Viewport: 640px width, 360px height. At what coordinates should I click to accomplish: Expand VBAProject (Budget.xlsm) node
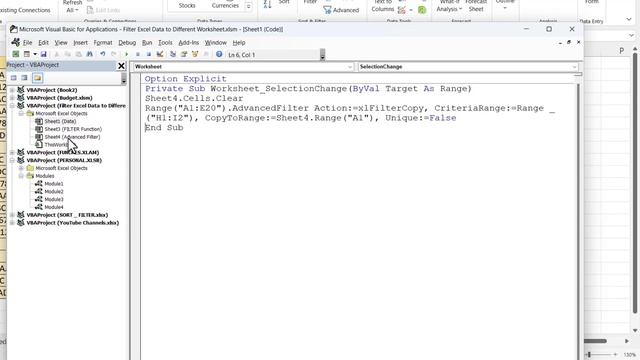[x=12, y=98]
